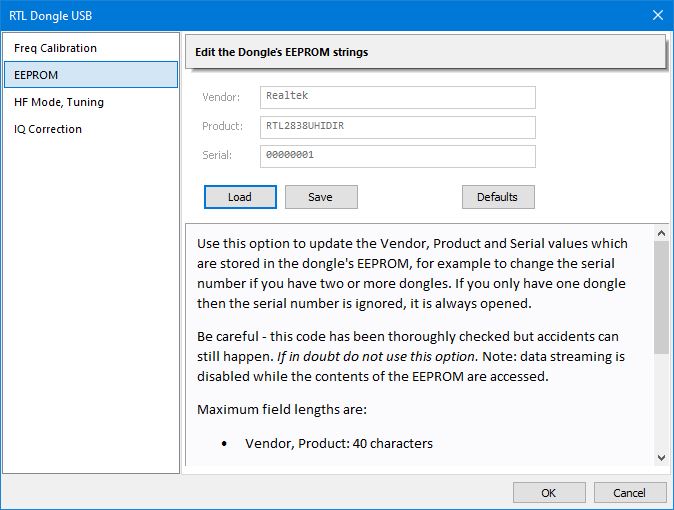Focus the Product field showing RTL2838UHIDIR
The height and width of the screenshot is (510, 674).
pyautogui.click(x=398, y=127)
